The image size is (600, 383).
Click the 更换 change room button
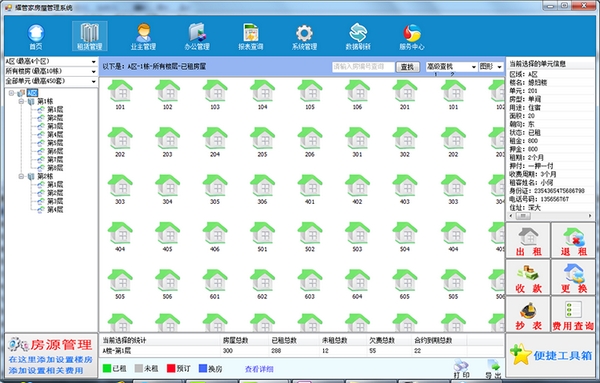(573, 277)
